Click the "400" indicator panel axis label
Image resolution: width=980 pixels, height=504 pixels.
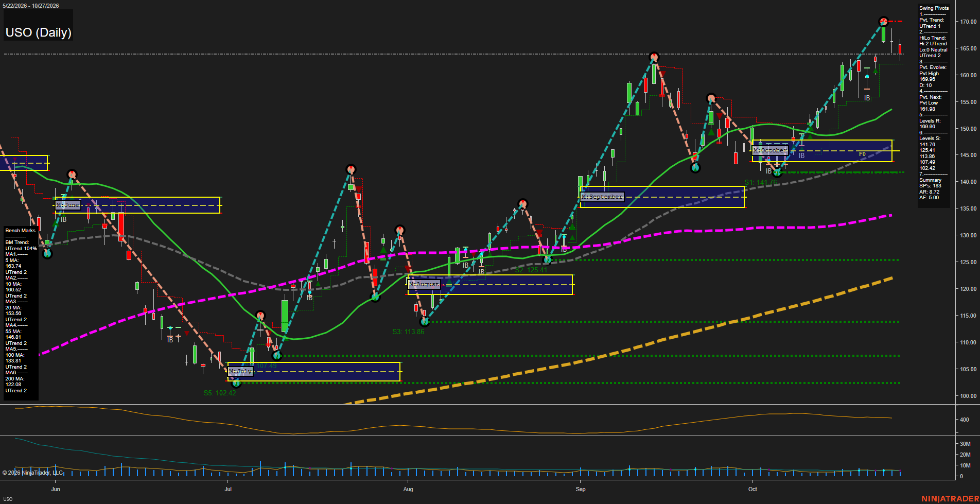(x=965, y=420)
